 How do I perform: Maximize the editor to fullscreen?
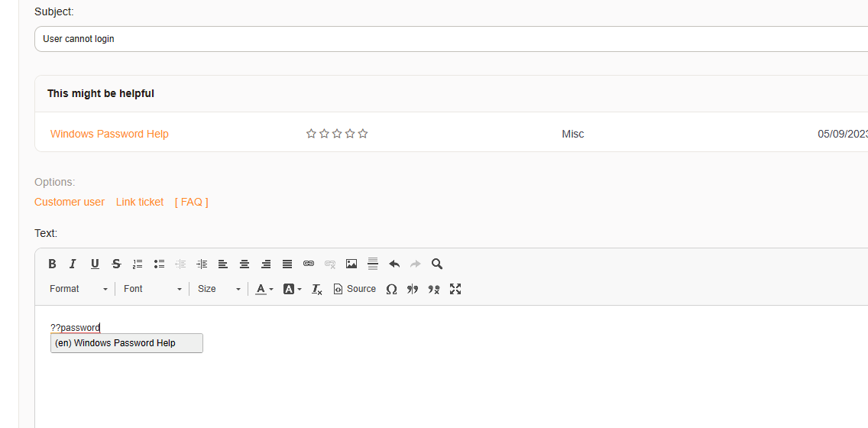click(x=455, y=289)
